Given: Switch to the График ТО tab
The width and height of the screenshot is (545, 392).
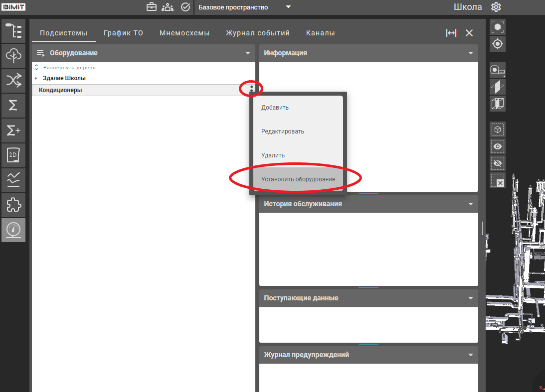Looking at the screenshot, I should 123,33.
